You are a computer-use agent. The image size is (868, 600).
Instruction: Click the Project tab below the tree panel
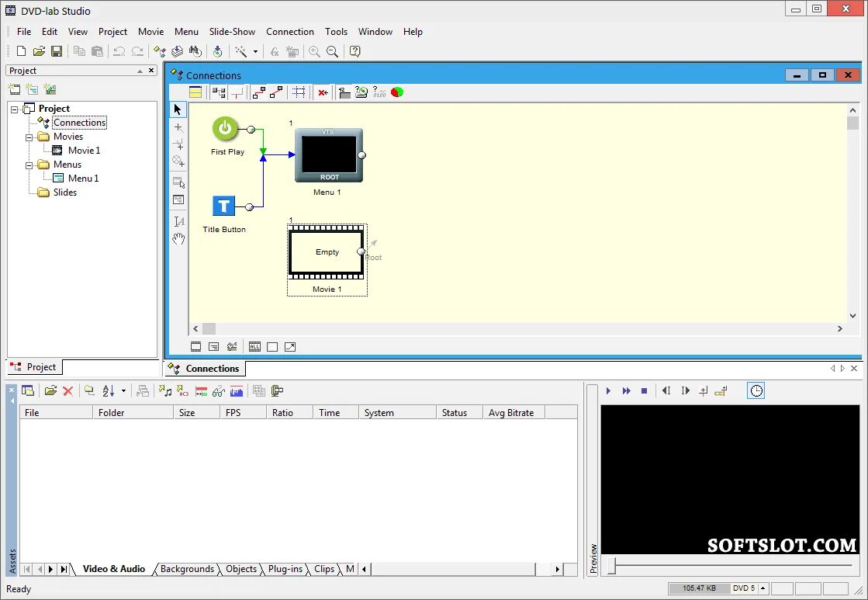tap(35, 367)
